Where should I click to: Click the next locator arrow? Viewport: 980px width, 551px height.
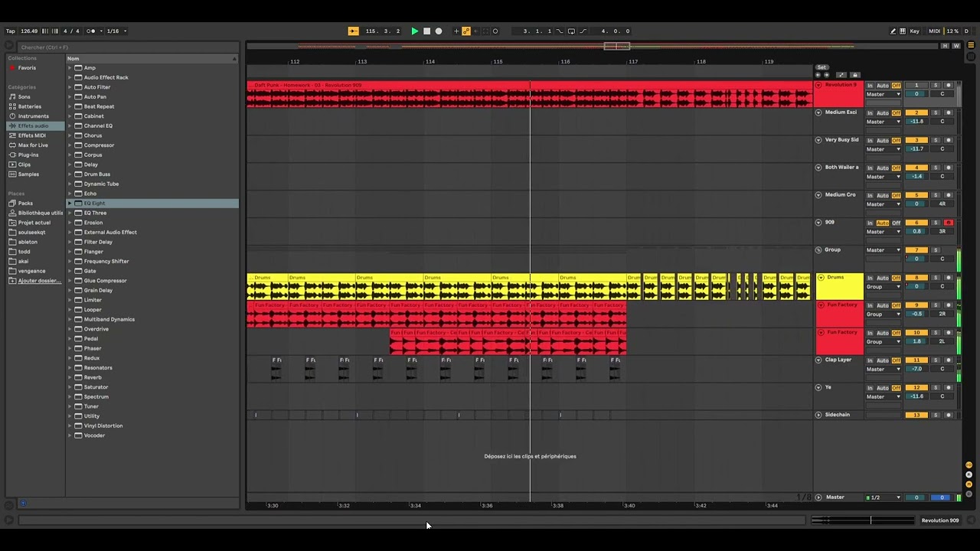825,75
